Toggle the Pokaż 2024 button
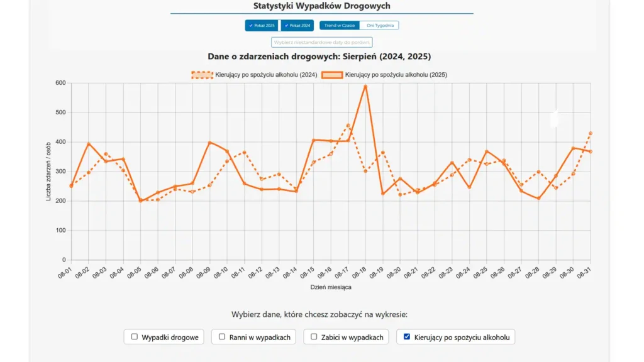The width and height of the screenshot is (644, 362). (x=297, y=25)
